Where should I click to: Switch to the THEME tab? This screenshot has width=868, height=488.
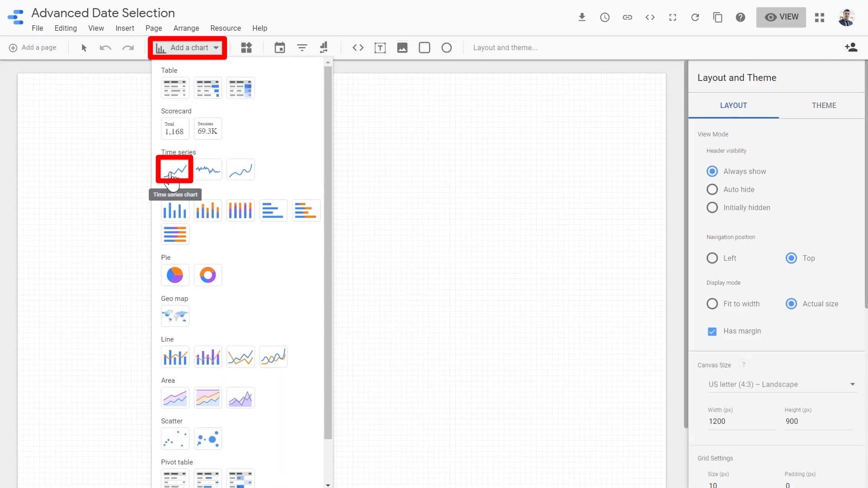point(824,105)
